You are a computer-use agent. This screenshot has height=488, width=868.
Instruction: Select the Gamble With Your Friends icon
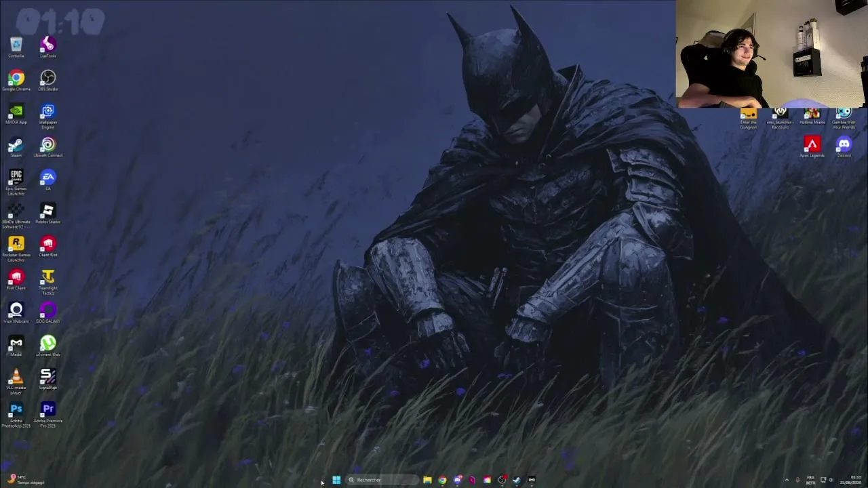(844, 119)
